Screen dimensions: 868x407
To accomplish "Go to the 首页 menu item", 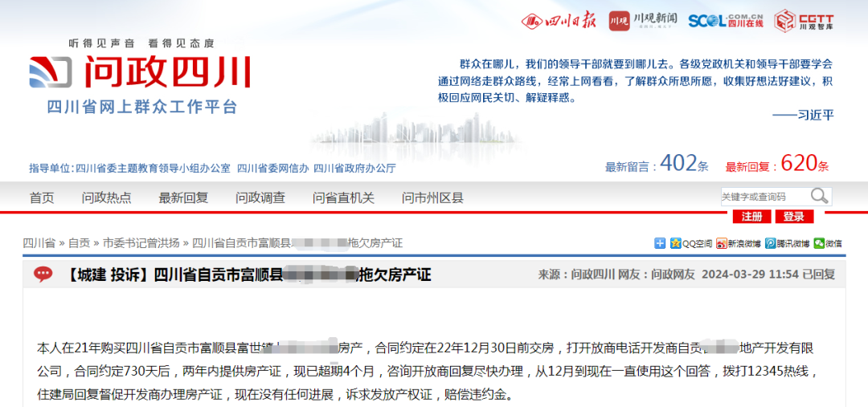I will coord(42,197).
